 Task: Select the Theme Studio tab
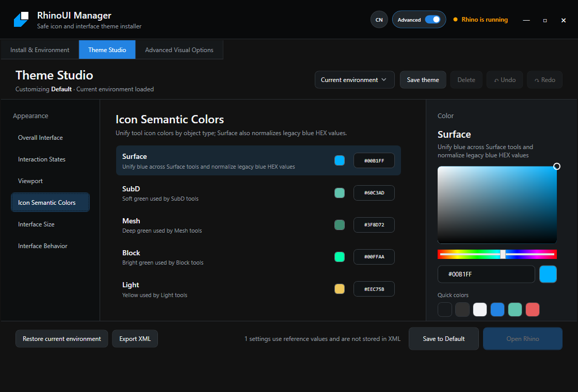[x=107, y=50]
